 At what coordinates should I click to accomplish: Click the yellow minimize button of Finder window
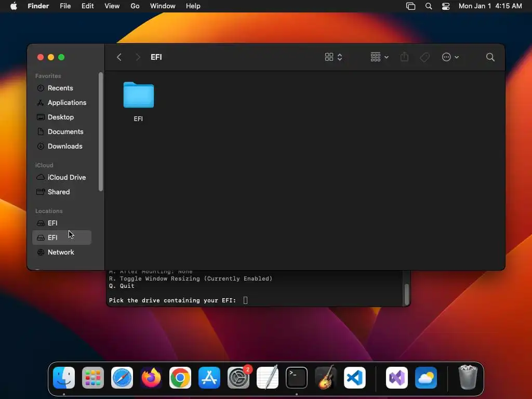pos(51,57)
